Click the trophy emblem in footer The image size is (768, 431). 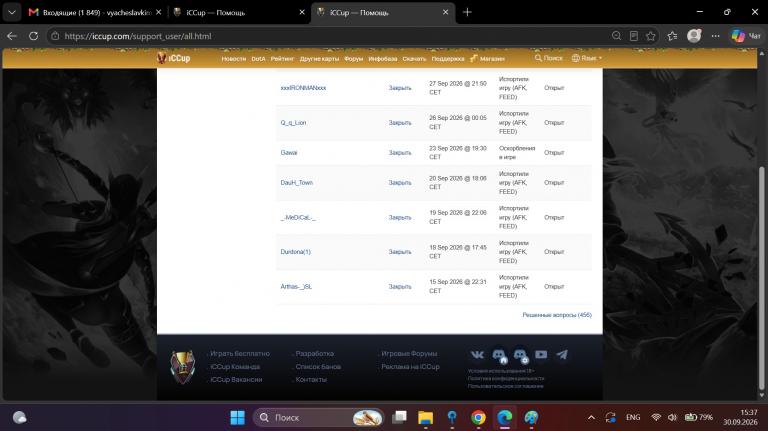coord(183,366)
